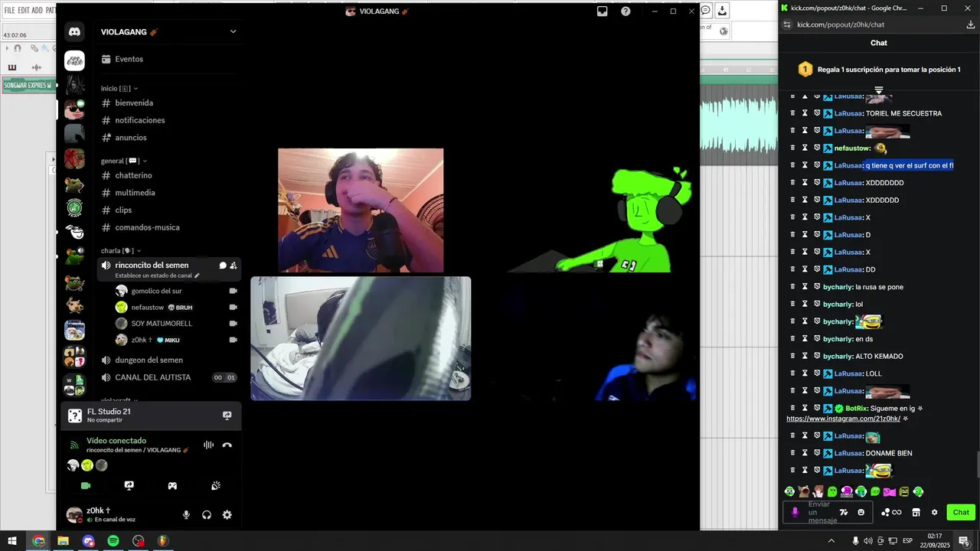Open the Kick chat shop icon

coord(916,512)
